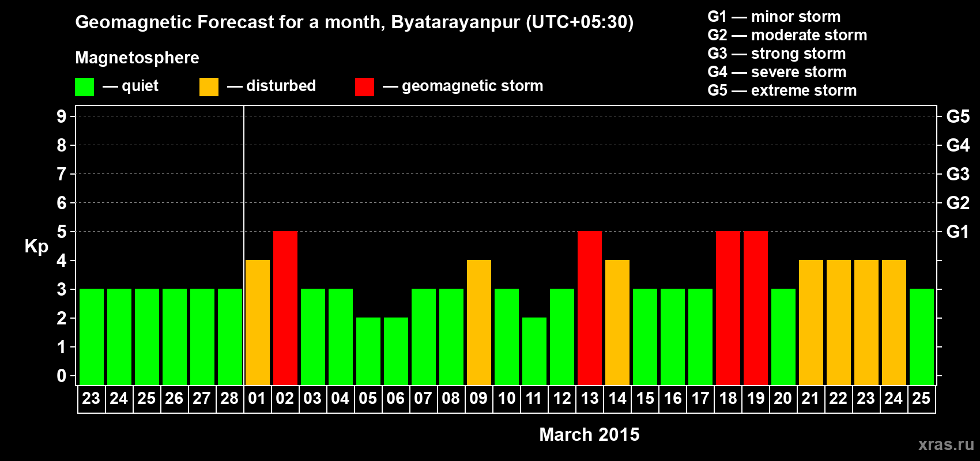
Task: Select the orange bar above date 22
Action: (x=839, y=323)
